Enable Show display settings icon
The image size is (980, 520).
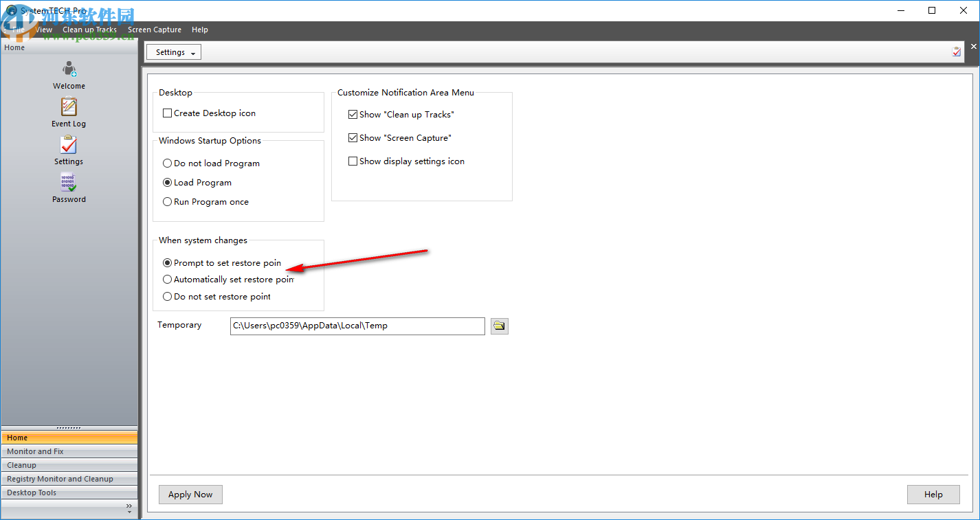pos(353,161)
